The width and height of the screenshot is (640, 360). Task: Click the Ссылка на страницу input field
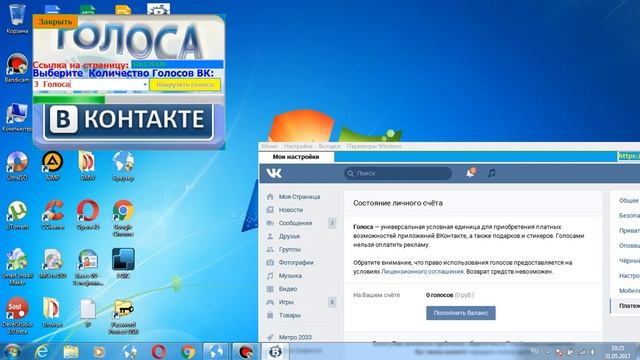point(177,64)
